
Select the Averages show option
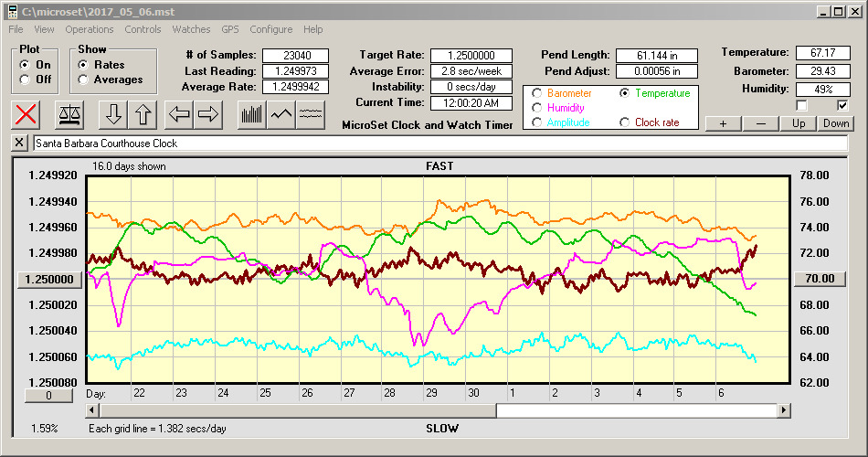tap(84, 80)
